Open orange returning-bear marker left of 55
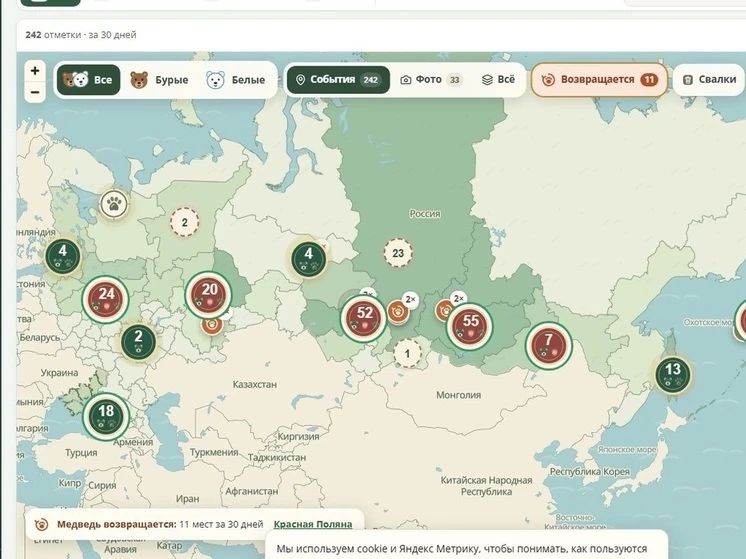 click(x=442, y=310)
